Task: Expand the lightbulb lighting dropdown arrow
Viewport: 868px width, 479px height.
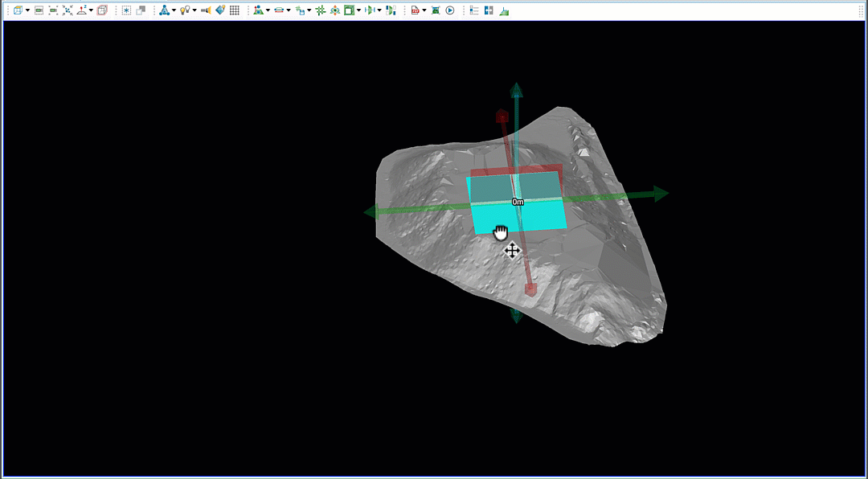Action: pos(194,10)
